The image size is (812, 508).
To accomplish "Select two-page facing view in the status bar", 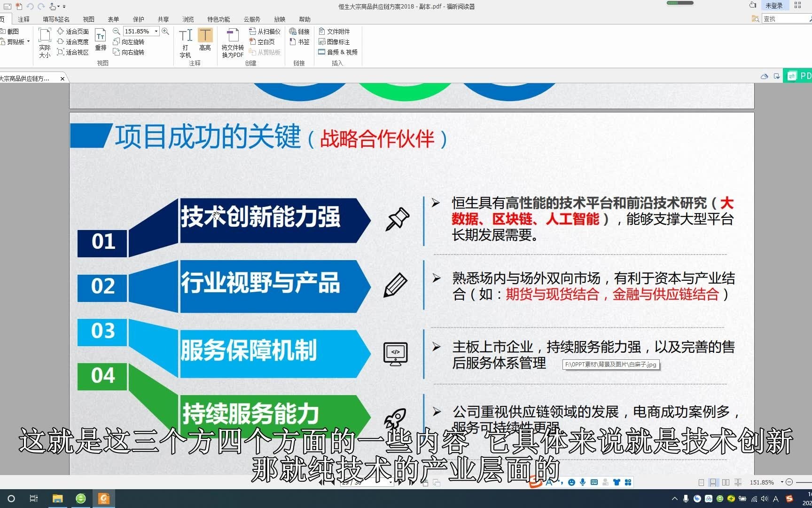I will click(726, 482).
